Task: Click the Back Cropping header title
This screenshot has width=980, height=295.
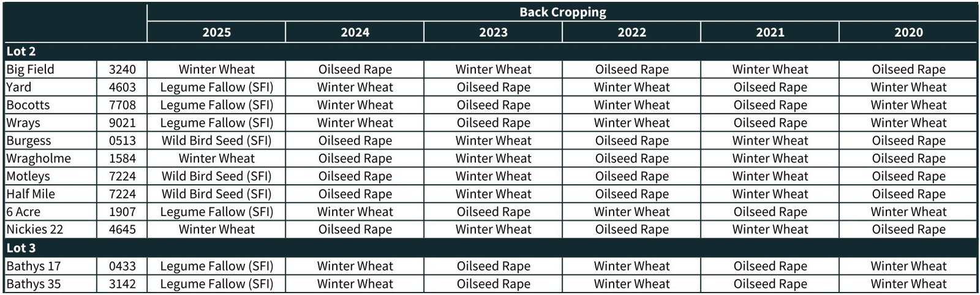Action: click(x=562, y=12)
